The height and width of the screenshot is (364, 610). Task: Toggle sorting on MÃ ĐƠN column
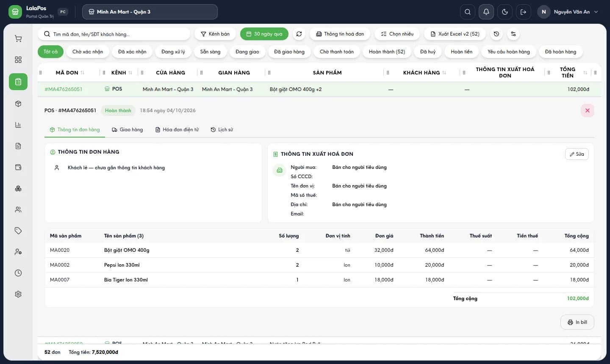(x=82, y=73)
